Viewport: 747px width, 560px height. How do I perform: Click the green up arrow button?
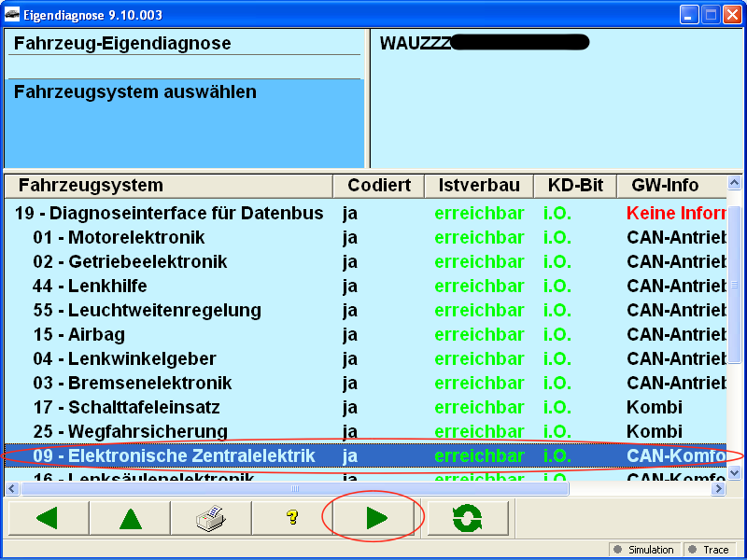130,518
